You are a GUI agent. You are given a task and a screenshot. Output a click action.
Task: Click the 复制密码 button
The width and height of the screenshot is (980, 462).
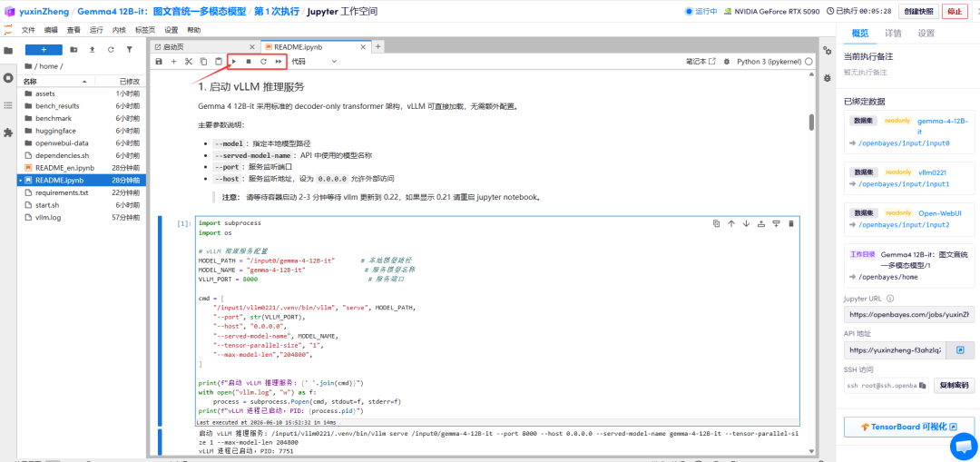[x=954, y=385]
